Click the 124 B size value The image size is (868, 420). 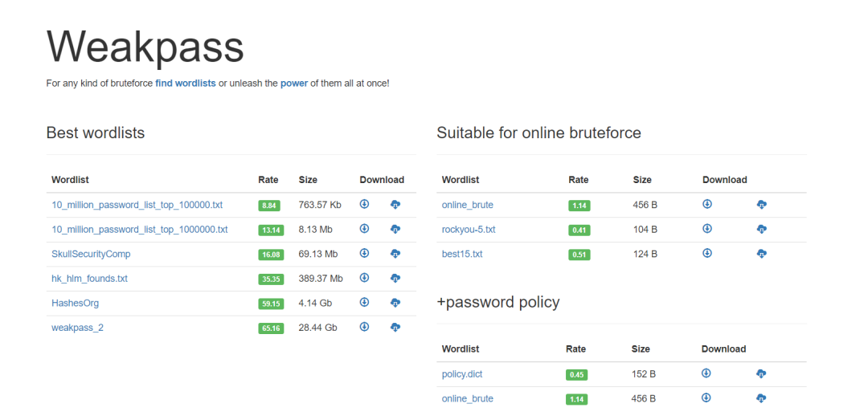[x=645, y=254]
